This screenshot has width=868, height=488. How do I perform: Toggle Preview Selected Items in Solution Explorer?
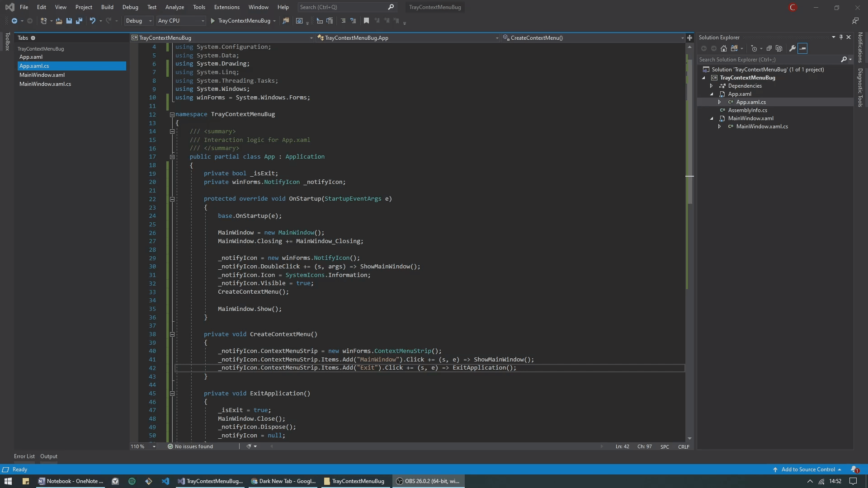pyautogui.click(x=802, y=48)
